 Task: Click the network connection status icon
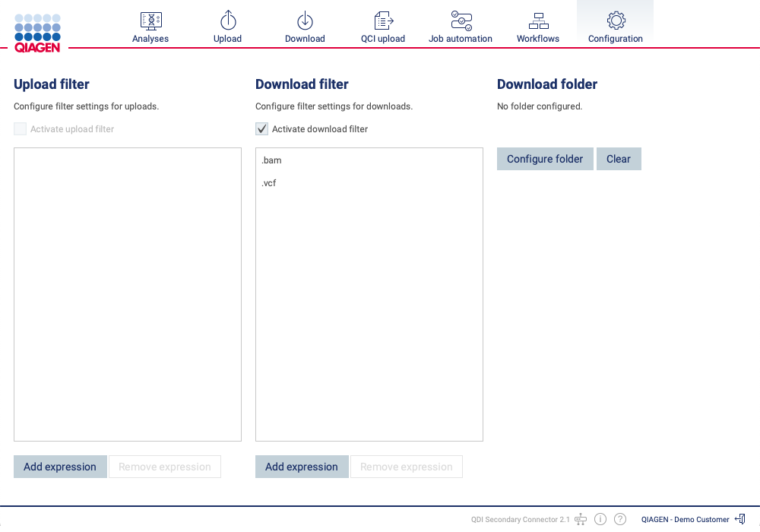tap(581, 519)
